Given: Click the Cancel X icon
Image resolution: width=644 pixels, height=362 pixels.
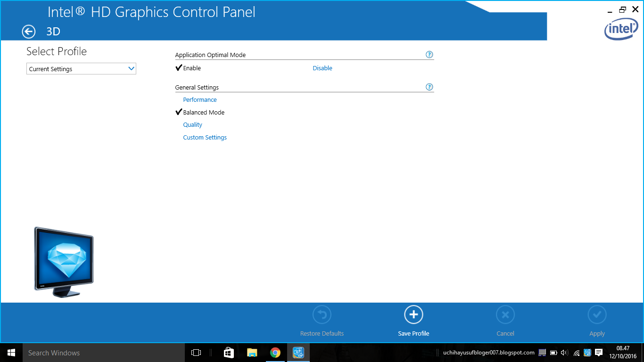Looking at the screenshot, I should tap(505, 314).
